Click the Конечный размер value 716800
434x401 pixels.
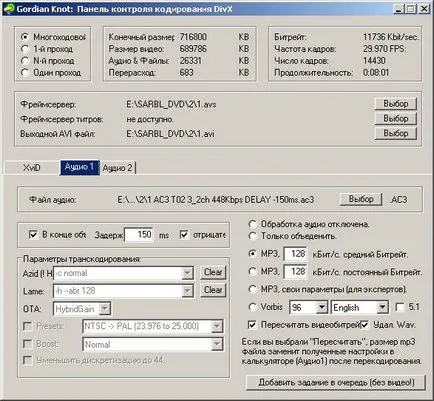pos(193,37)
